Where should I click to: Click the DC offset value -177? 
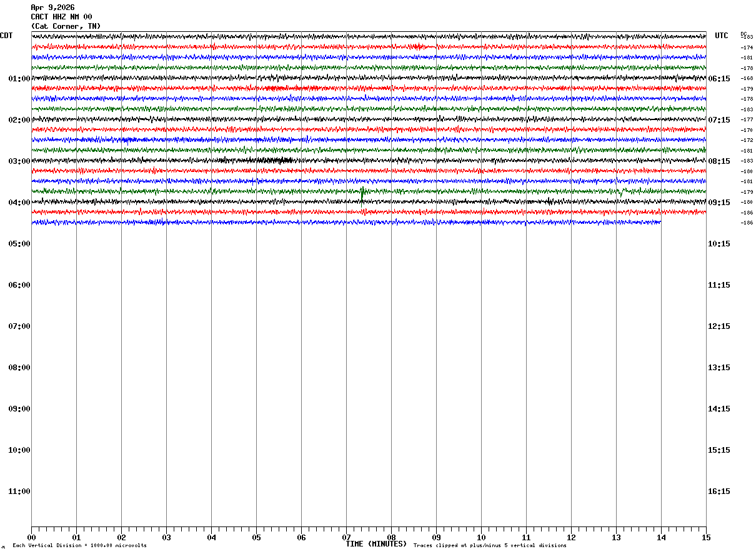(747, 119)
